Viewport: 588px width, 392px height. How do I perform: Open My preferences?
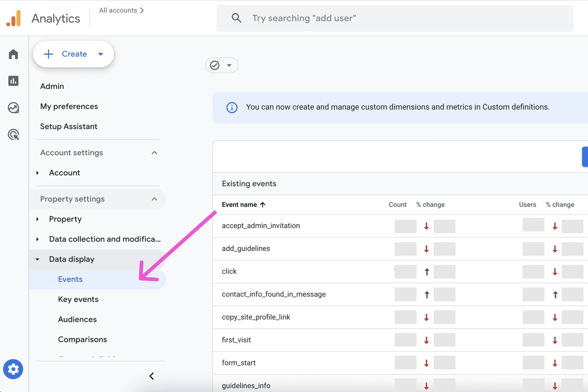69,106
